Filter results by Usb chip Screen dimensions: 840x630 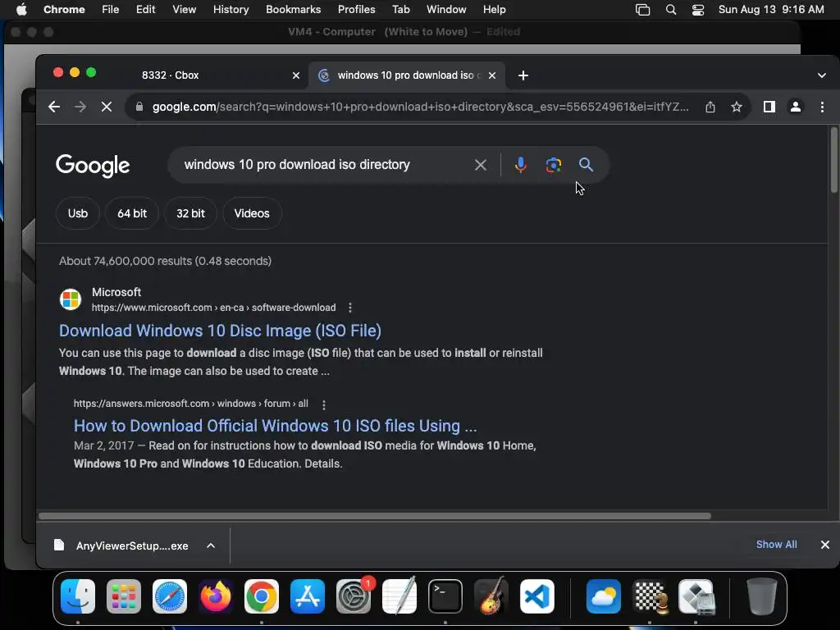pos(78,213)
